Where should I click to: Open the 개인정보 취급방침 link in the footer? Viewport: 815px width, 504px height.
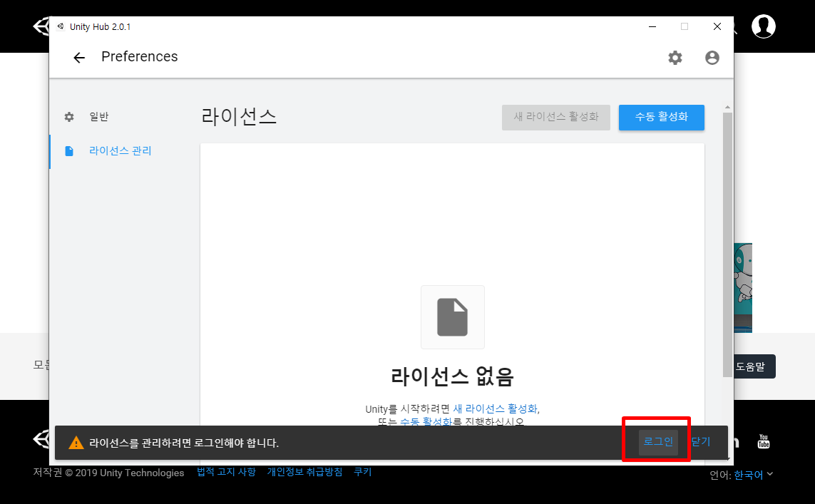coord(304,472)
